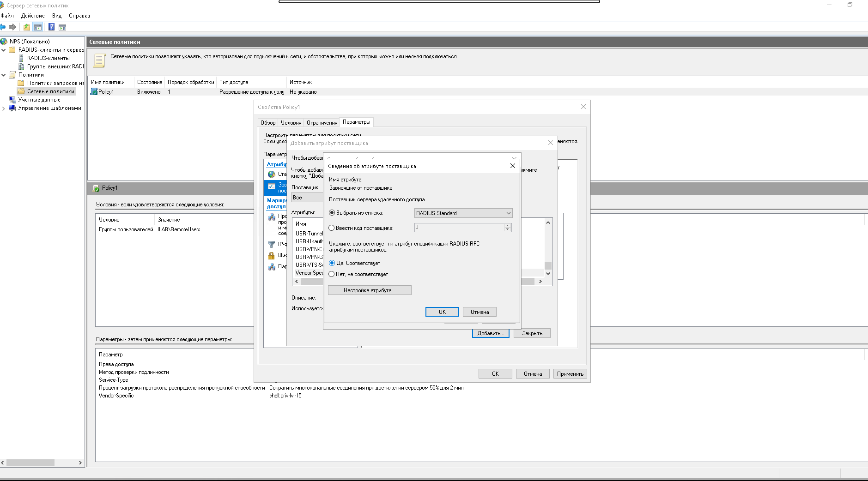Click the Forward arrow in the toolbar

(12, 27)
